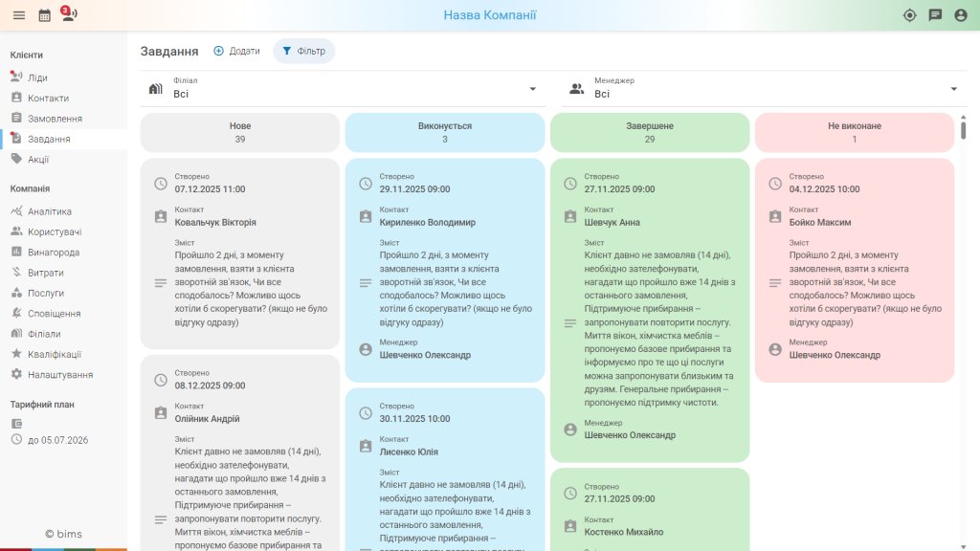Open task card for Костенко Михайло
Image resolution: width=980 pixels, height=551 pixels.
click(650, 510)
